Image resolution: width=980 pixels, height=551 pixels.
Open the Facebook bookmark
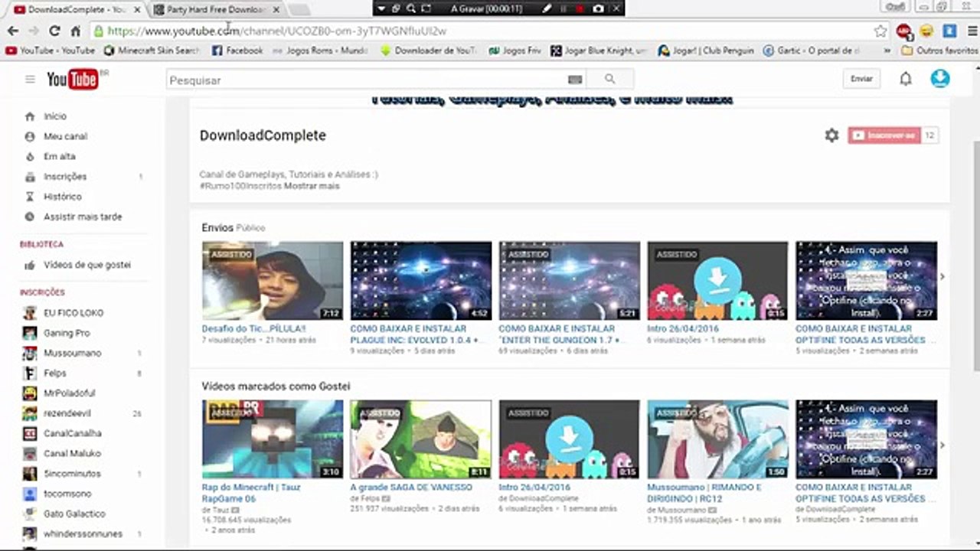237,51
